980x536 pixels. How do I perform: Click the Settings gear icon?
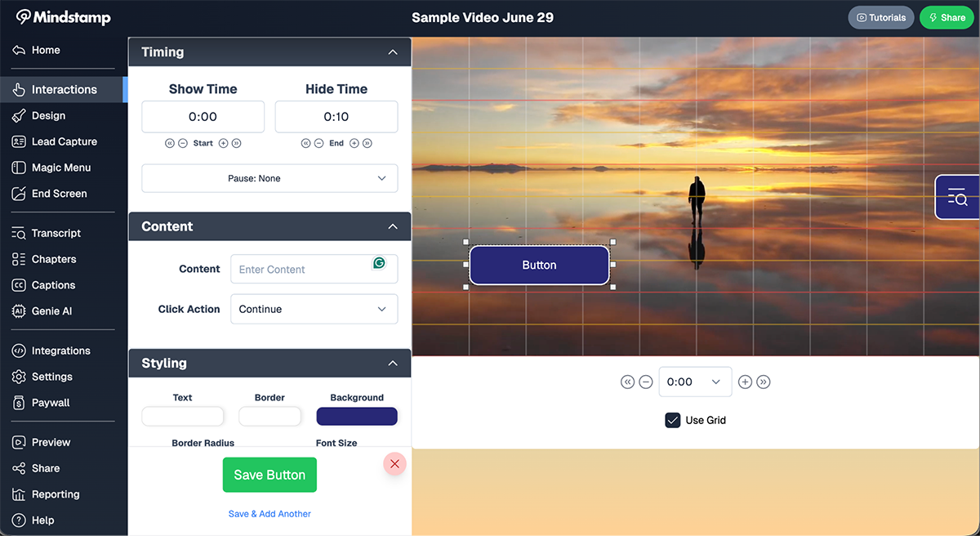pos(19,377)
